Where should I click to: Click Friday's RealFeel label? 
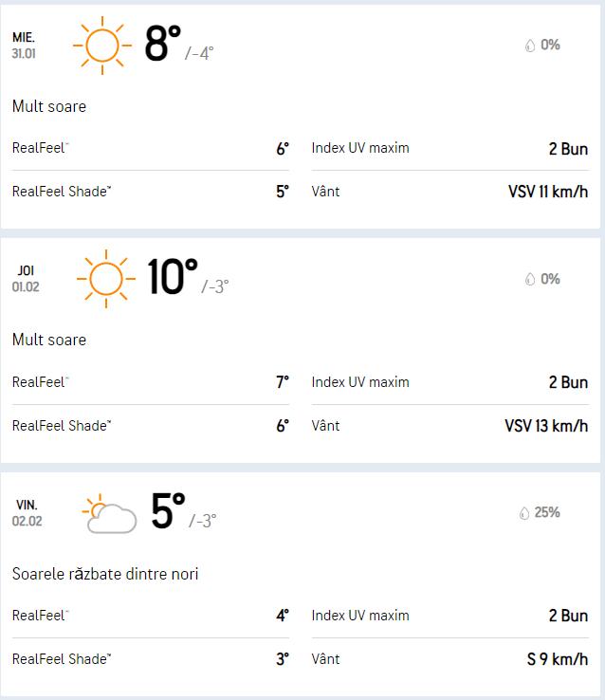pos(41,616)
